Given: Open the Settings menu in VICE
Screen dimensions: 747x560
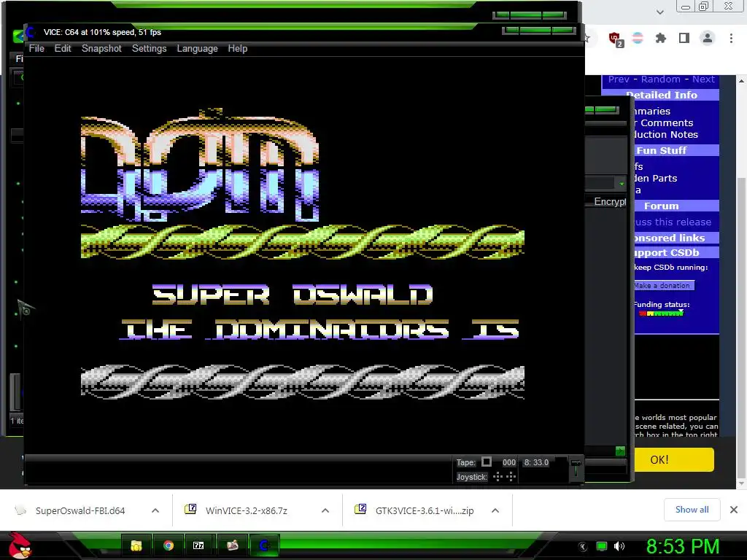Looking at the screenshot, I should (149, 49).
